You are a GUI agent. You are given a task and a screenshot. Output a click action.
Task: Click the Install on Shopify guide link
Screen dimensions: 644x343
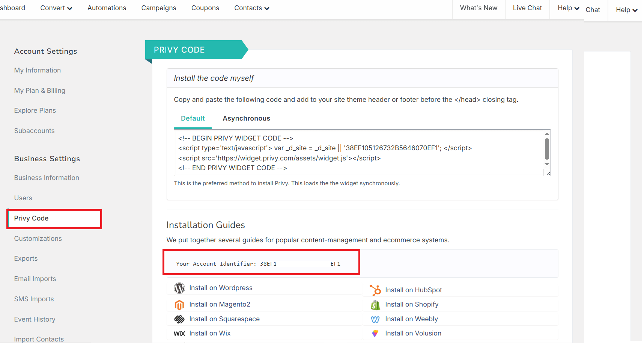pos(412,304)
